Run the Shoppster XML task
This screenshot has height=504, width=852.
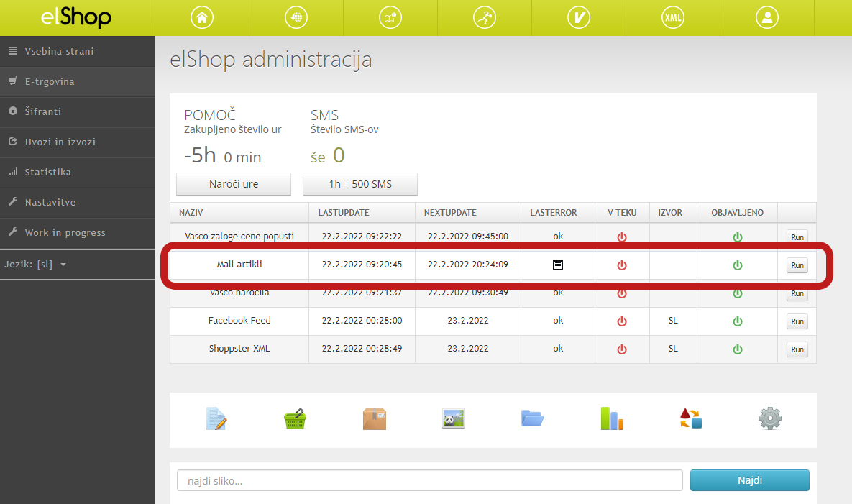(x=797, y=349)
